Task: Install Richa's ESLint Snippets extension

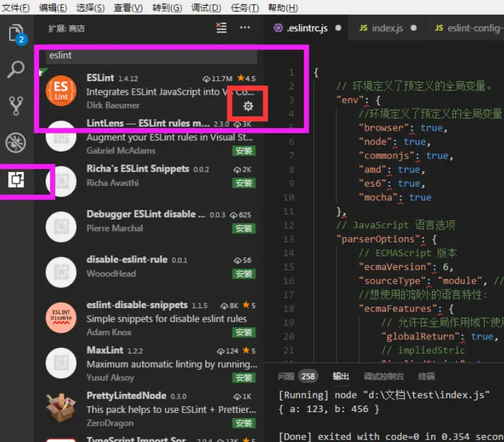Action: pyautogui.click(x=244, y=183)
